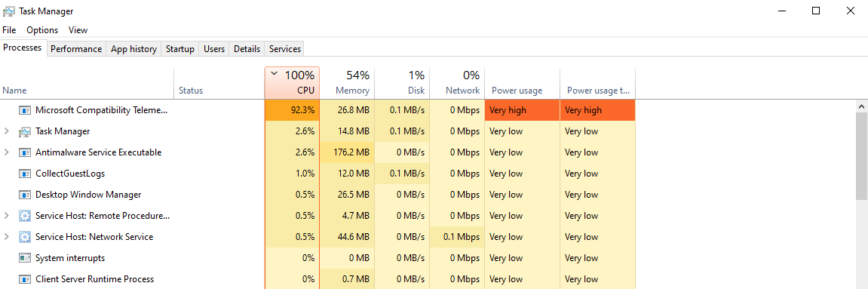Screen dimensions: 868x289
Task: Sort processes by the Memory column
Action: pyautogui.click(x=347, y=83)
